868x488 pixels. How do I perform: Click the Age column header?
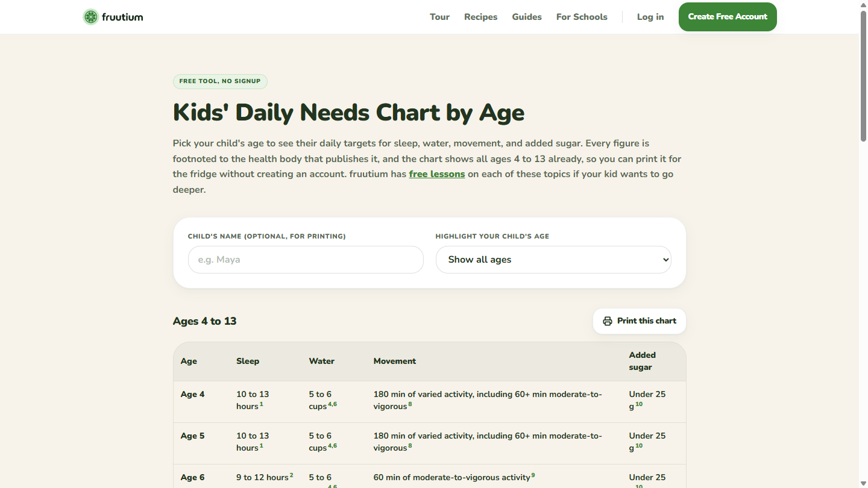(x=189, y=361)
